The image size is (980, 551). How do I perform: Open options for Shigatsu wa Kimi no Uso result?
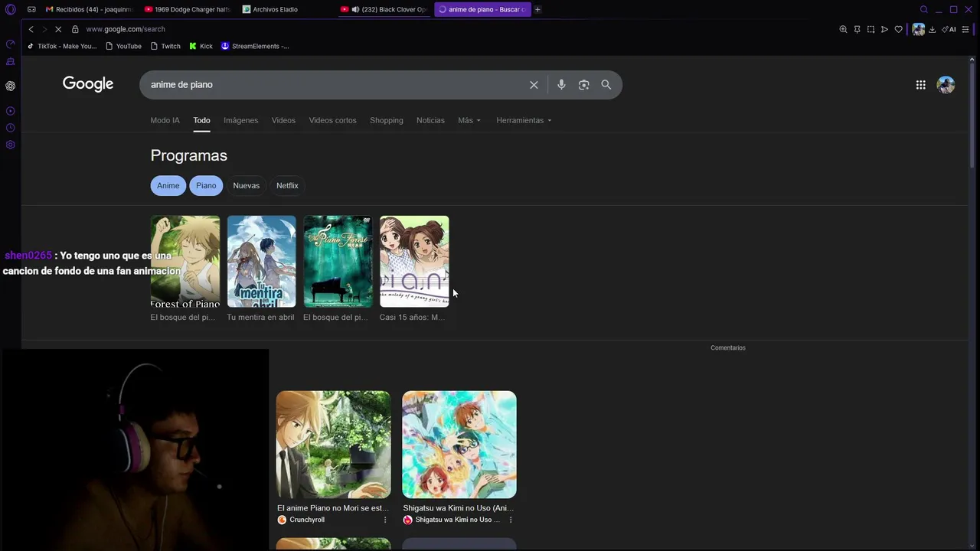pos(510,520)
